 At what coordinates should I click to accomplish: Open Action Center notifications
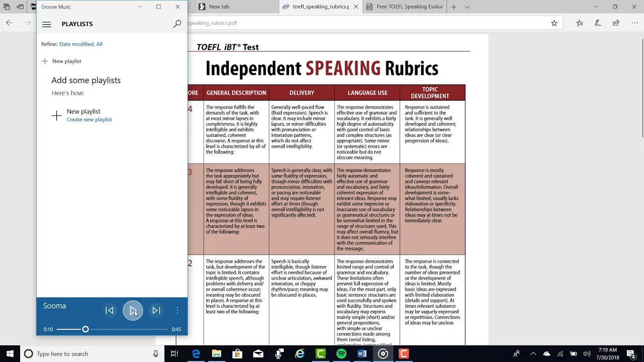(631, 354)
